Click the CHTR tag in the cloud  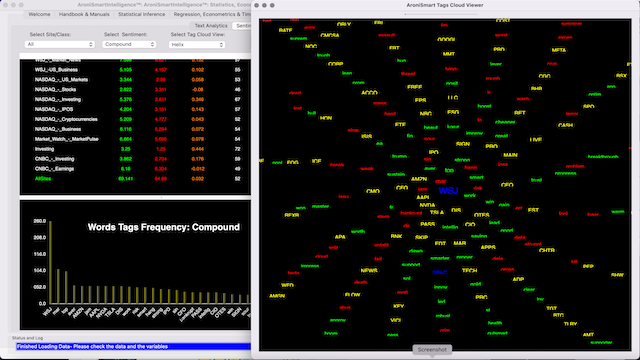coord(547,251)
